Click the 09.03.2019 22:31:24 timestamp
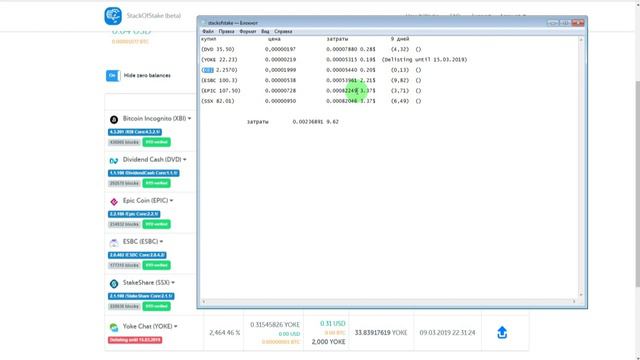This screenshot has height=360, width=640. coord(447,333)
